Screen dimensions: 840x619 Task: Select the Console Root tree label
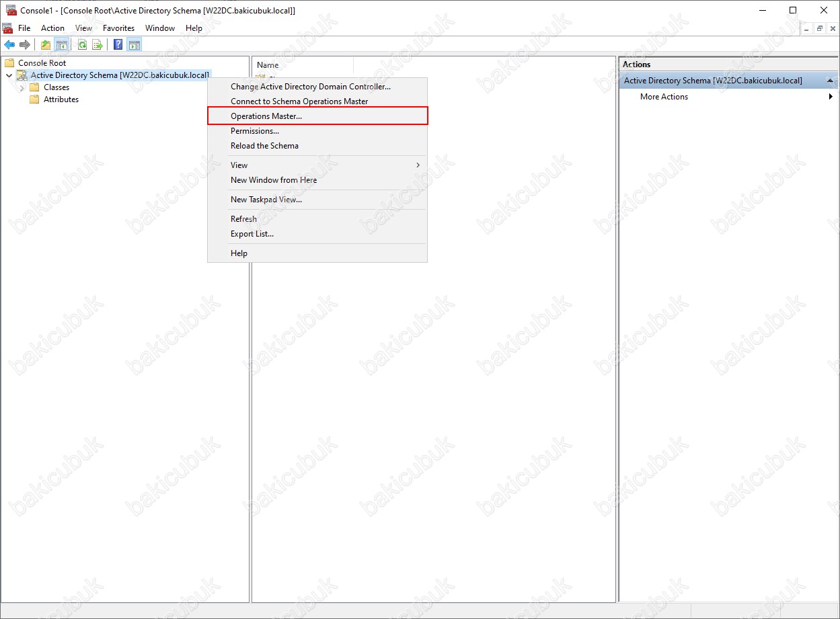click(x=42, y=63)
